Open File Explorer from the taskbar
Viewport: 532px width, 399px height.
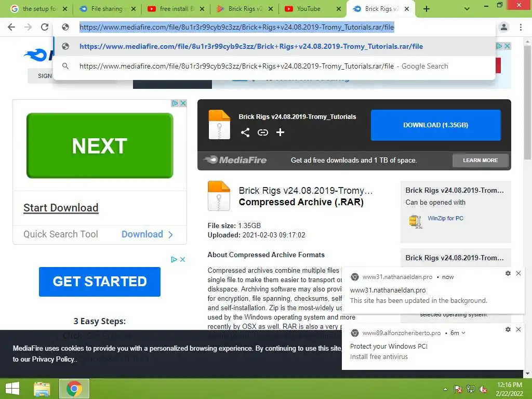[x=42, y=389]
